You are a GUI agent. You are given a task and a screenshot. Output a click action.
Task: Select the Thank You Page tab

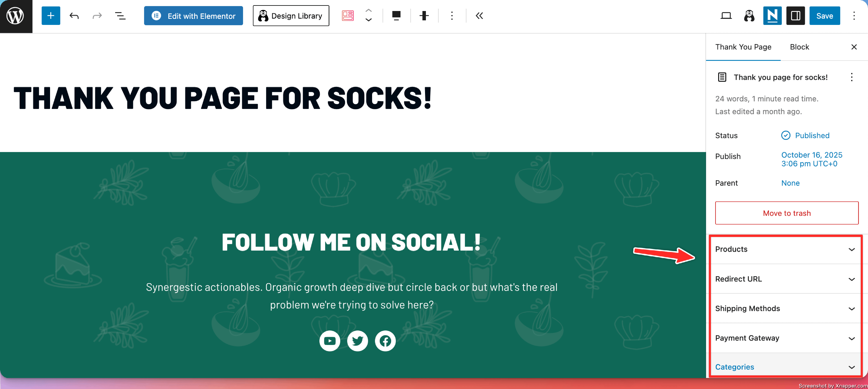[x=743, y=47]
